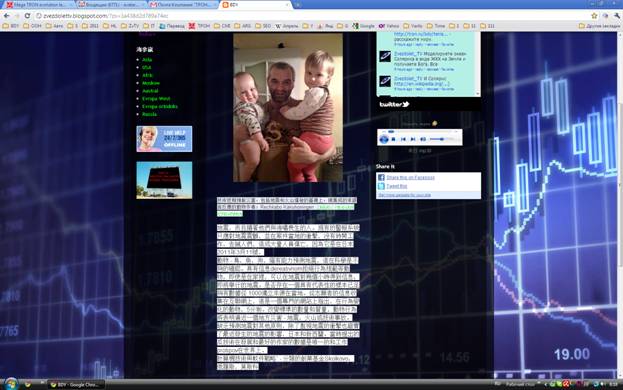Viewport: 623px width, 390px height.
Task: Open the Yahoo bookmark
Action: tap(389, 26)
